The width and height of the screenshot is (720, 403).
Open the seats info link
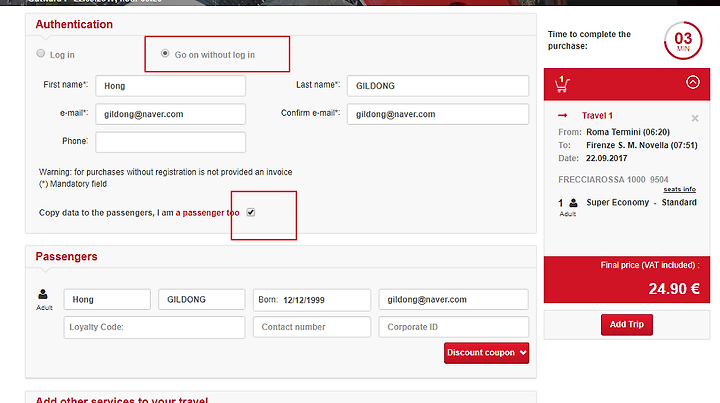[680, 189]
